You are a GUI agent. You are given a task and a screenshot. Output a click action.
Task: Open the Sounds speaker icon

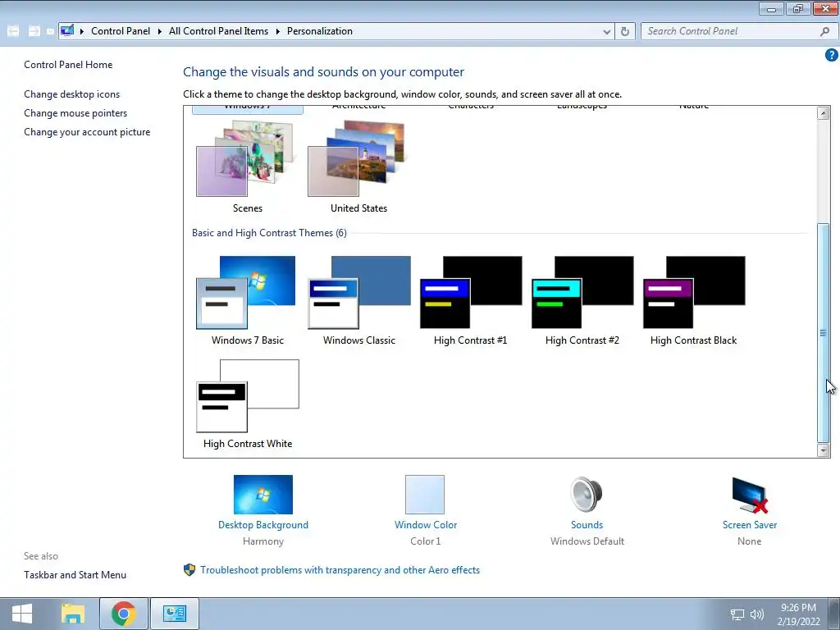pos(587,495)
